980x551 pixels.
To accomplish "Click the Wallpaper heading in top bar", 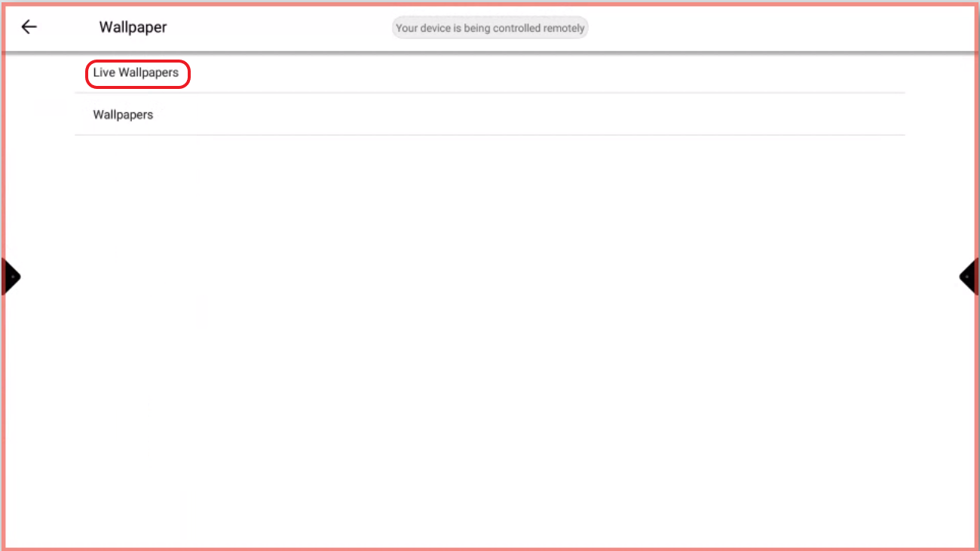I will pyautogui.click(x=133, y=27).
